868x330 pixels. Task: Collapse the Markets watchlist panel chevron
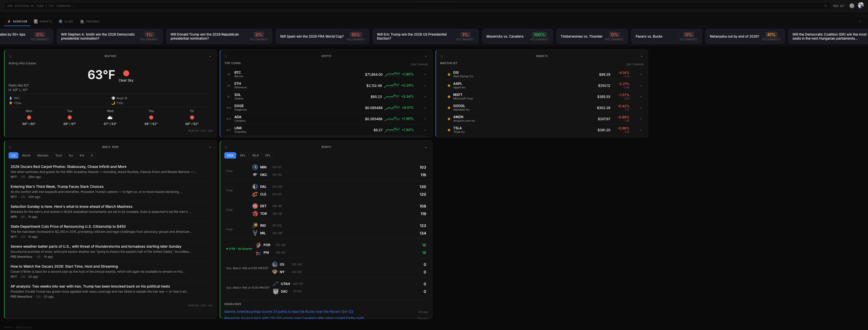tap(642, 56)
